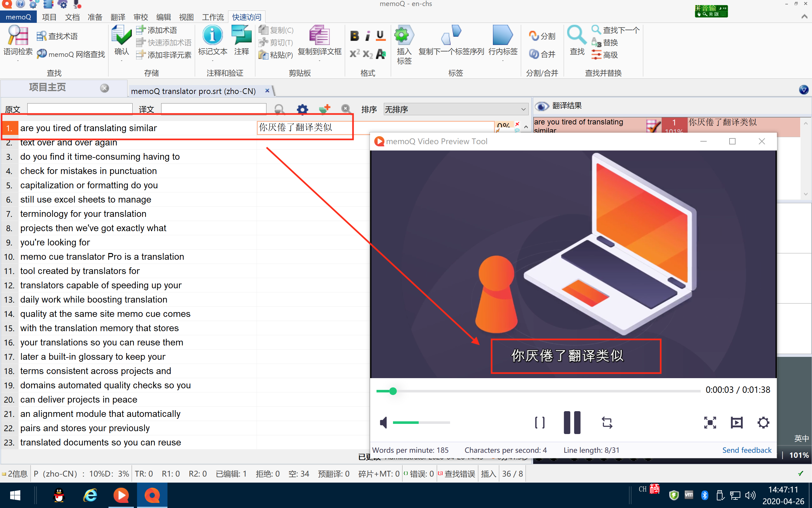Click filter settings gear icon

point(302,109)
